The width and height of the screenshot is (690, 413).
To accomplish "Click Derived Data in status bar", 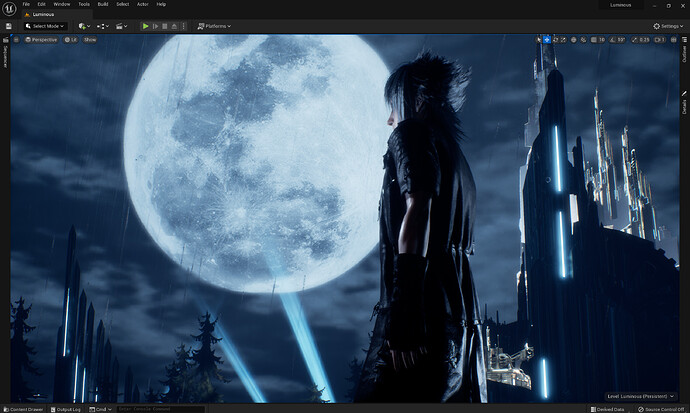I will pyautogui.click(x=607, y=409).
